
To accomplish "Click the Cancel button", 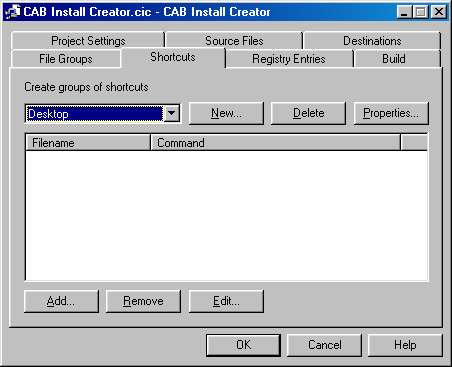I will pyautogui.click(x=325, y=345).
